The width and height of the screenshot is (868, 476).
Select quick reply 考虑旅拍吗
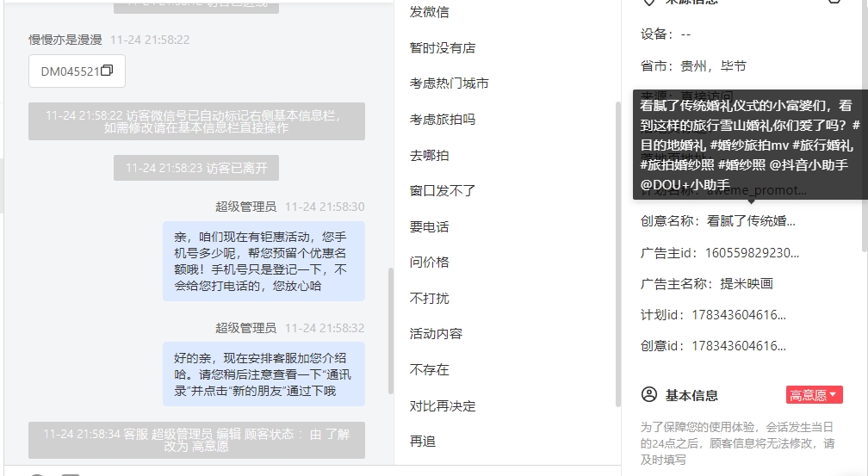pos(443,119)
